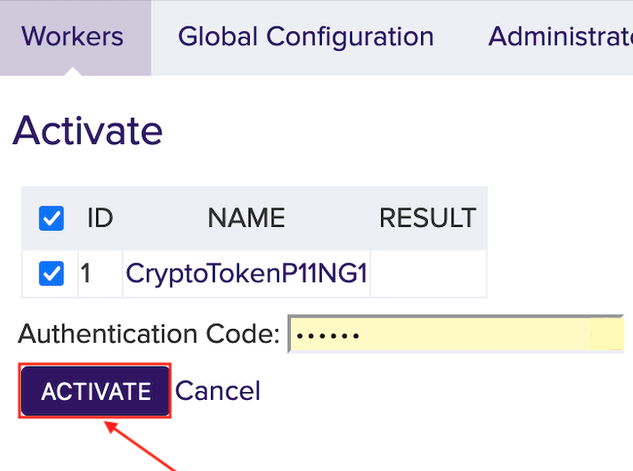Uncheck the CryptoTokenP11NG1 row checkbox

point(51,273)
